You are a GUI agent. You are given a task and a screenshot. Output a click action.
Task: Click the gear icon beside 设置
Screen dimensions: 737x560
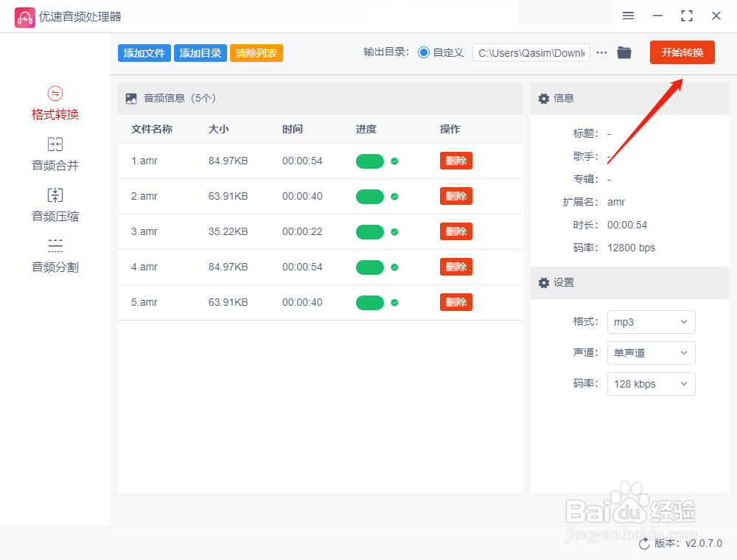point(543,283)
